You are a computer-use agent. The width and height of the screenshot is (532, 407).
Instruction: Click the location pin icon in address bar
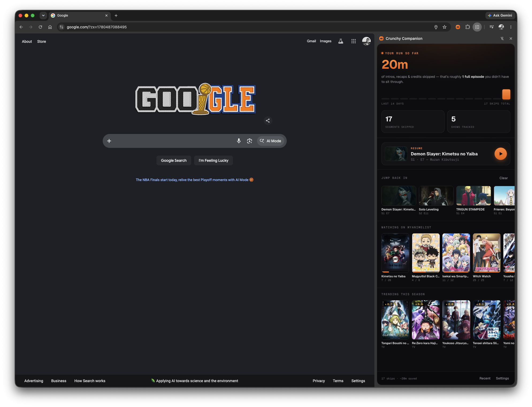pos(436,27)
